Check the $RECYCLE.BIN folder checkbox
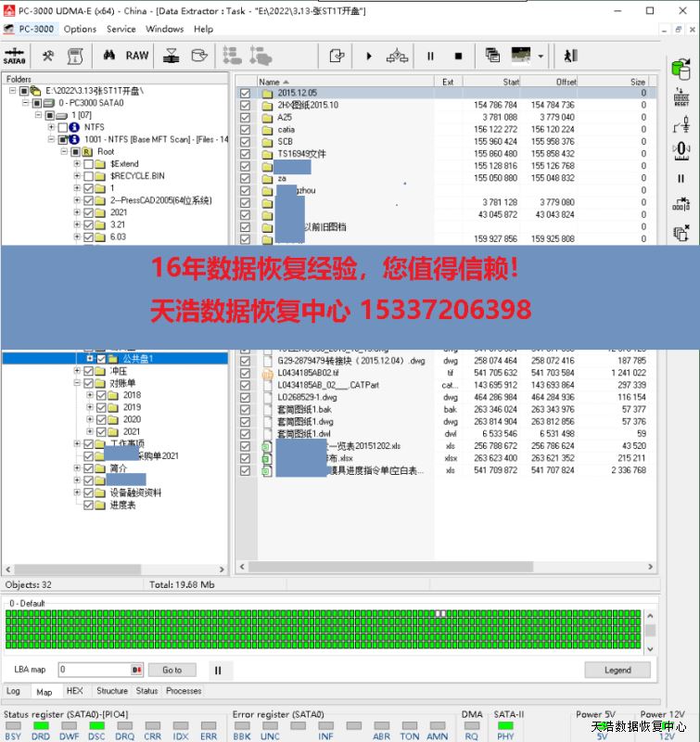This screenshot has width=700, height=742. (89, 175)
